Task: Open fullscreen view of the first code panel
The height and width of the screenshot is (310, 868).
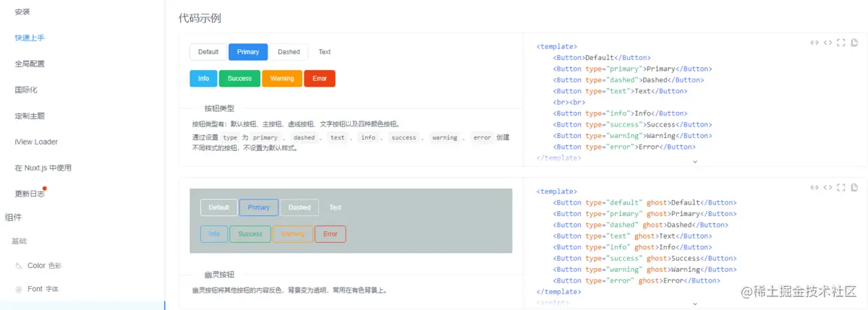Action: coord(841,43)
